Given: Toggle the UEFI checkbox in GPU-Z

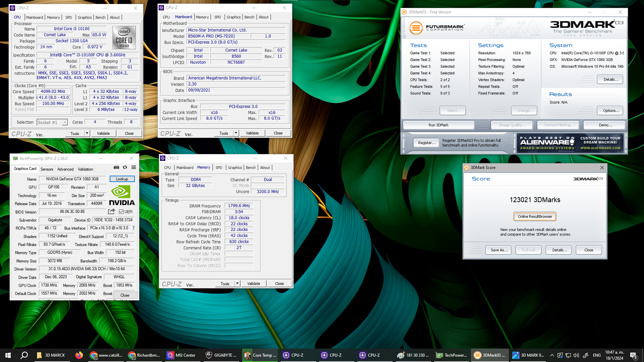Looking at the screenshot, I should tap(121, 212).
